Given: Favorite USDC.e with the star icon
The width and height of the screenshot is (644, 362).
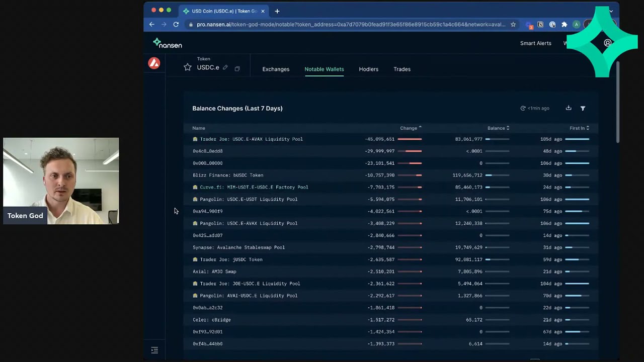Looking at the screenshot, I should (x=188, y=67).
